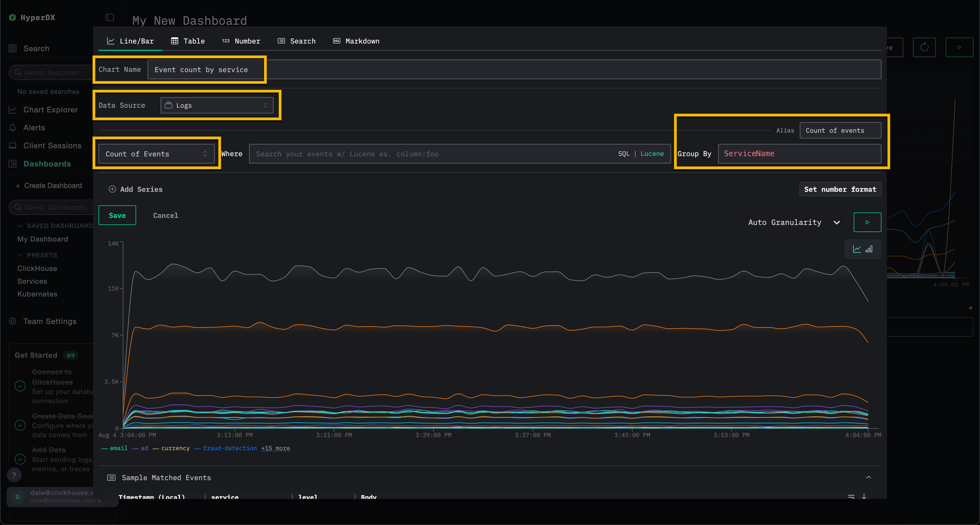Toggle the sidebar collapse icon next to HyperDX
Viewport: 980px width, 525px height.
tap(109, 17)
